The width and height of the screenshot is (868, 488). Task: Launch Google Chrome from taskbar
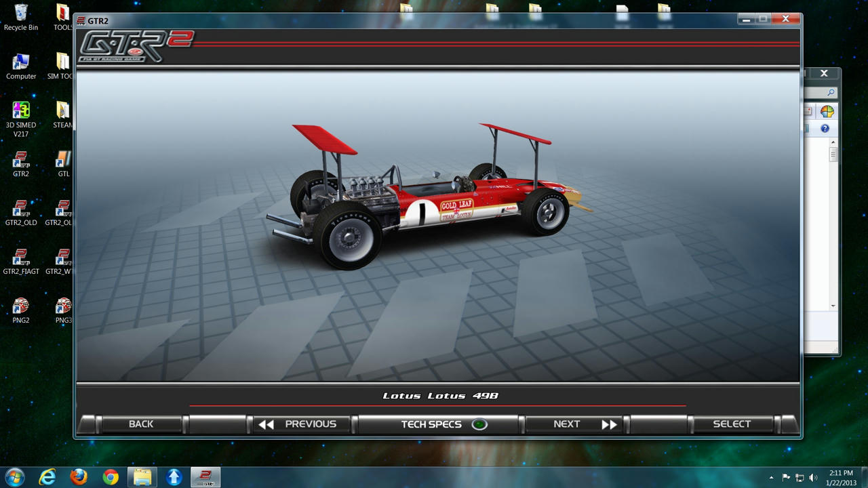coord(111,477)
